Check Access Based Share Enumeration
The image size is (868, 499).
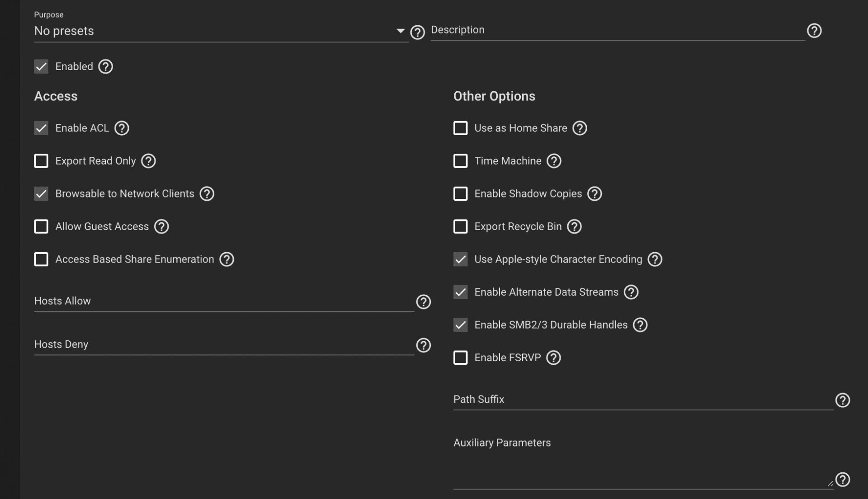click(x=41, y=259)
